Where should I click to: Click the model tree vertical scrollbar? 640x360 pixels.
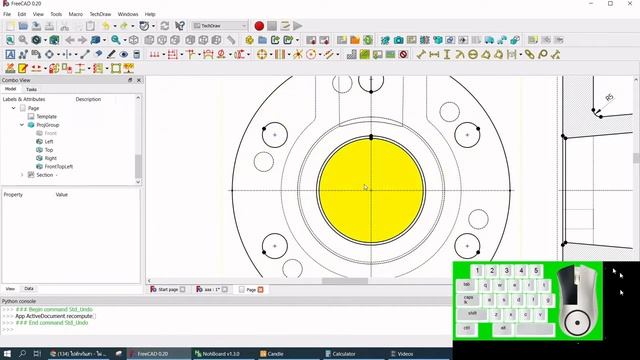click(138, 165)
